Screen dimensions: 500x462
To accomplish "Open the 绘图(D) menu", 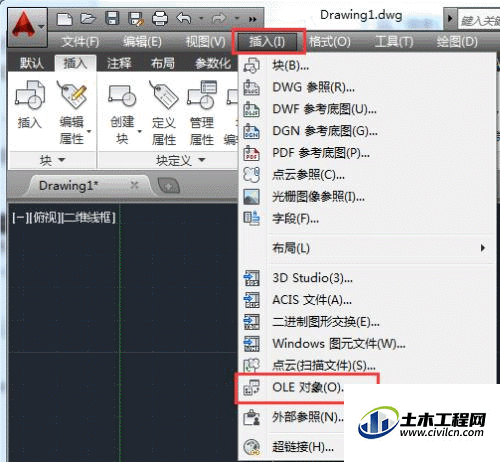I will [457, 42].
